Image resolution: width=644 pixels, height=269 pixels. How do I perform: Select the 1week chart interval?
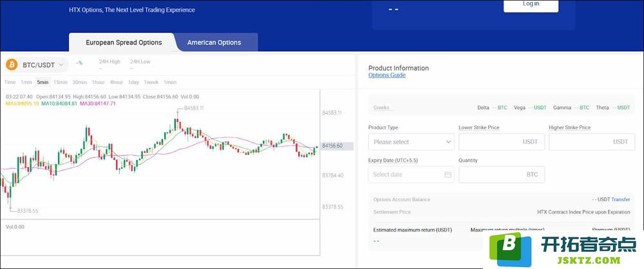(x=151, y=83)
